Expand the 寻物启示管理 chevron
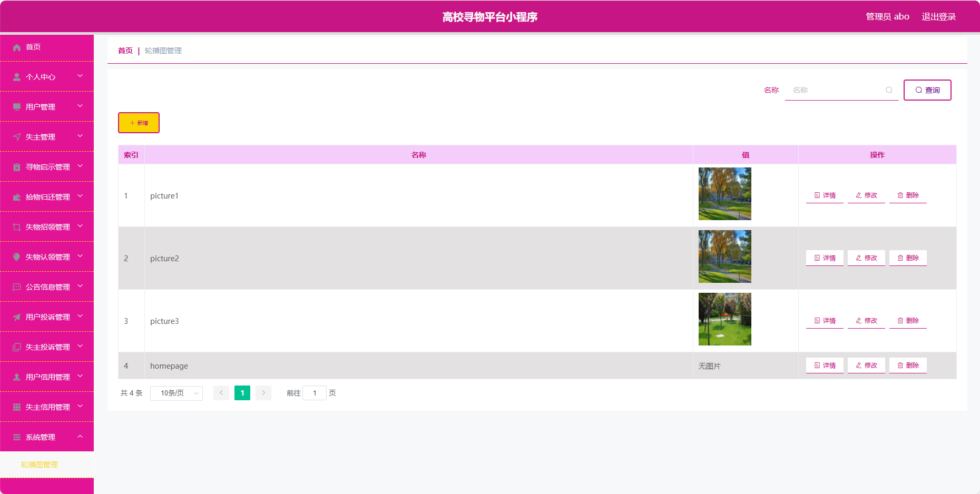This screenshot has width=980, height=494. click(80, 166)
